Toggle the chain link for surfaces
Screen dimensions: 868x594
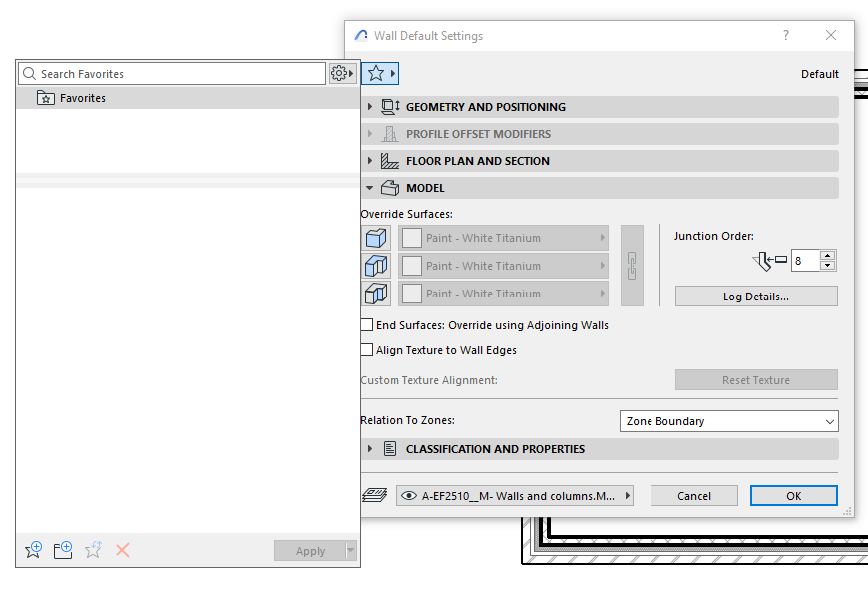pyautogui.click(x=632, y=266)
